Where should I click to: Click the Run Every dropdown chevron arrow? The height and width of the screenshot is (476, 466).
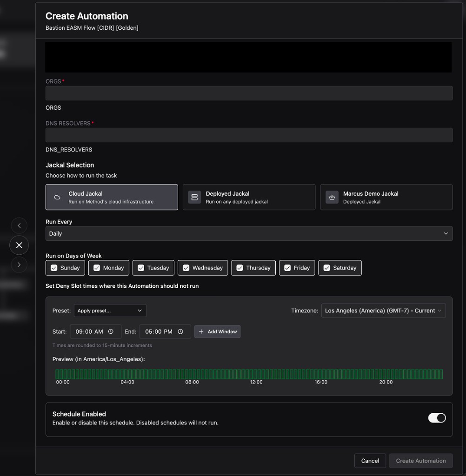446,233
